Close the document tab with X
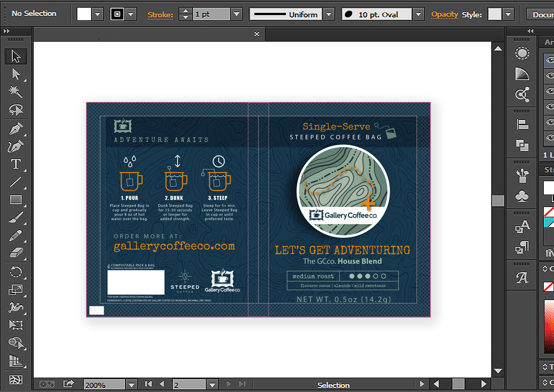The image size is (554, 392). pos(257,34)
